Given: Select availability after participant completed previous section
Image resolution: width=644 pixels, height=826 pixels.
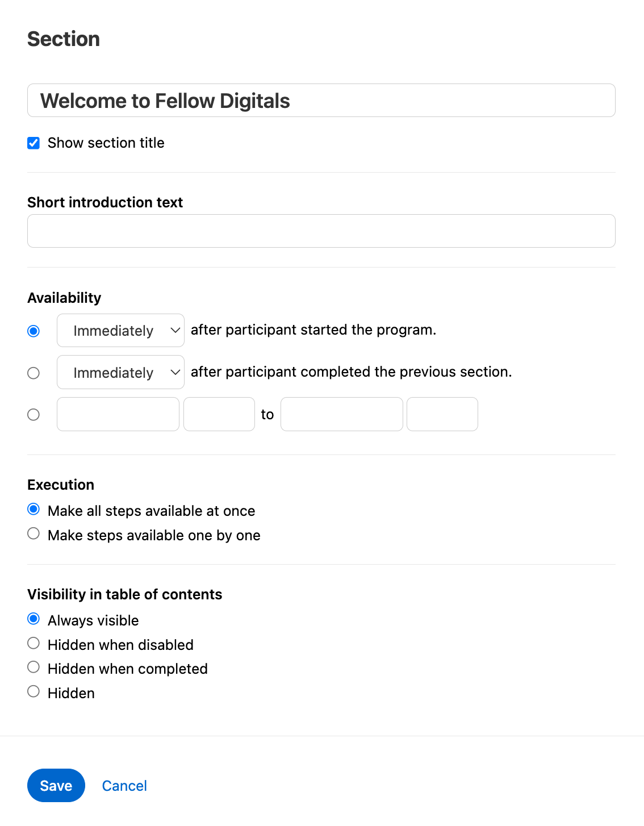Looking at the screenshot, I should [34, 373].
